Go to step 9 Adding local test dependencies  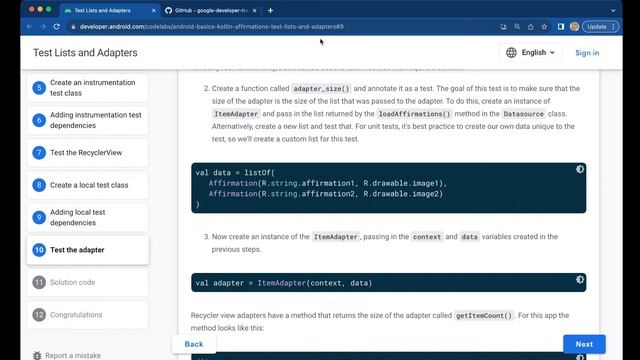(x=88, y=217)
